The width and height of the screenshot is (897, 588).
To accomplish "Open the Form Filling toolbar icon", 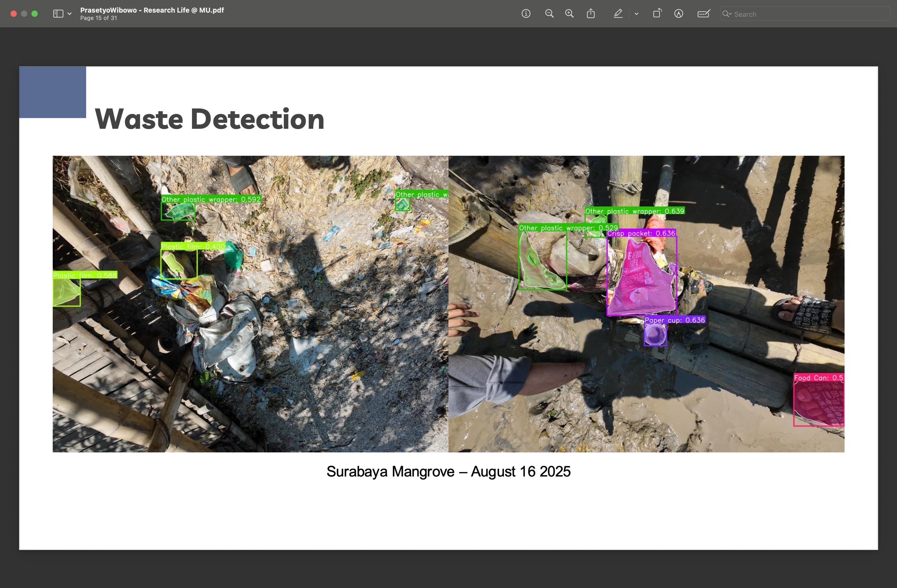I will pos(703,14).
